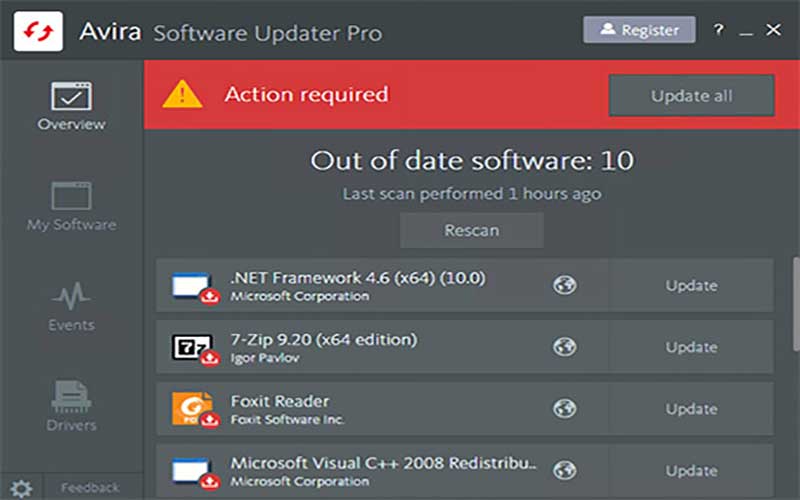Open the settings gear icon
Image resolution: width=800 pixels, height=500 pixels.
click(x=21, y=488)
